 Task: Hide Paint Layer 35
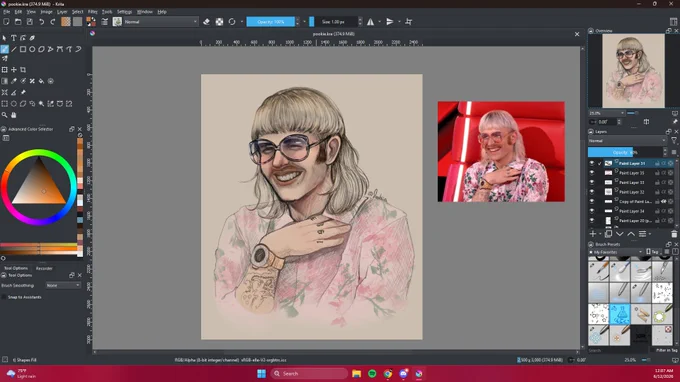[592, 173]
